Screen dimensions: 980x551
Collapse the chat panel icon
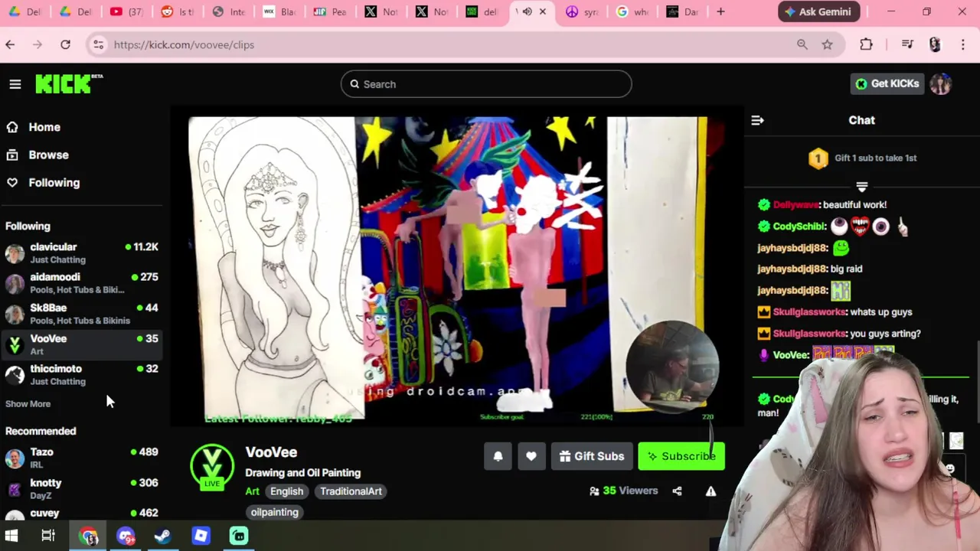point(757,120)
